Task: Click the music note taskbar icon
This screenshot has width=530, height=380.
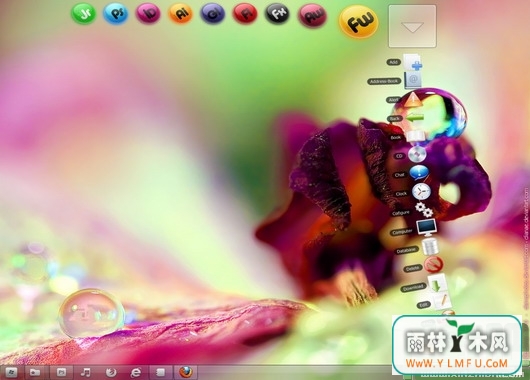Action: [x=86, y=373]
